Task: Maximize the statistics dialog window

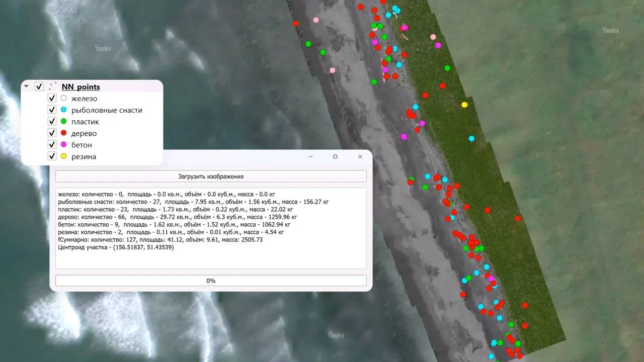Action: coord(336,157)
